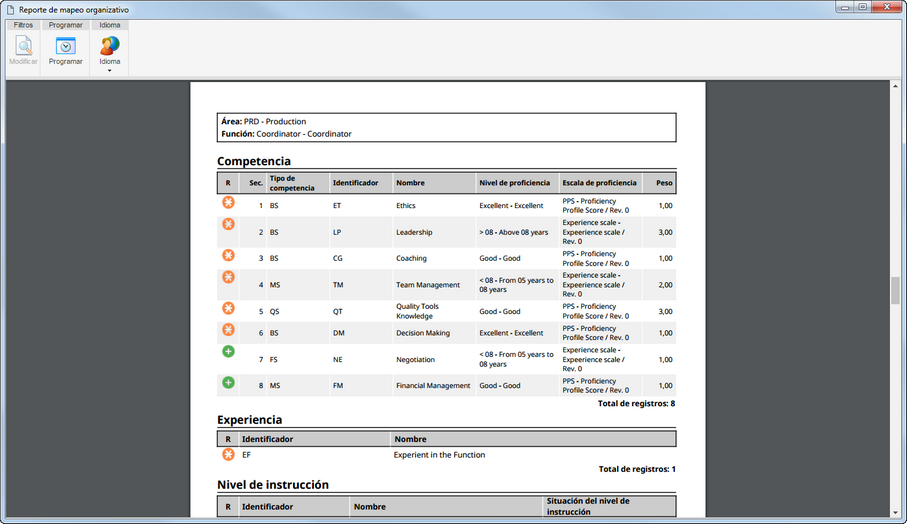Click the green plus icon for Financial Management
Image resolution: width=907 pixels, height=524 pixels.
click(x=228, y=382)
